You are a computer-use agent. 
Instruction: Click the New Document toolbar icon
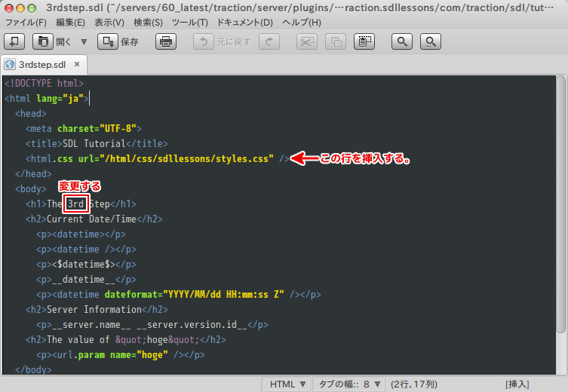click(15, 41)
